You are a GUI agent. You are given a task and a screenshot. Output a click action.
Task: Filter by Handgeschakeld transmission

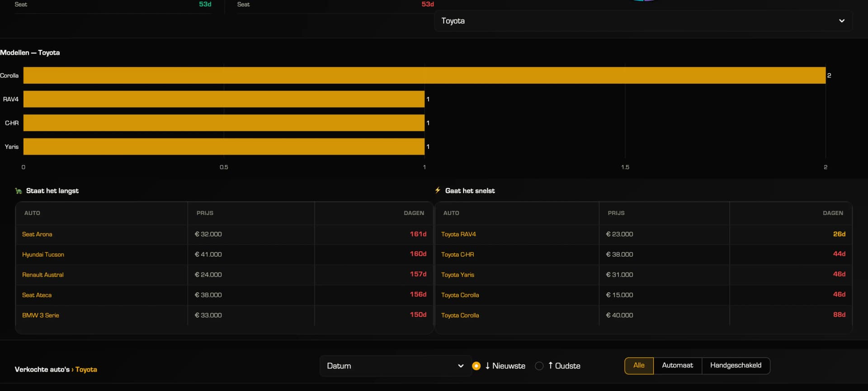click(735, 366)
